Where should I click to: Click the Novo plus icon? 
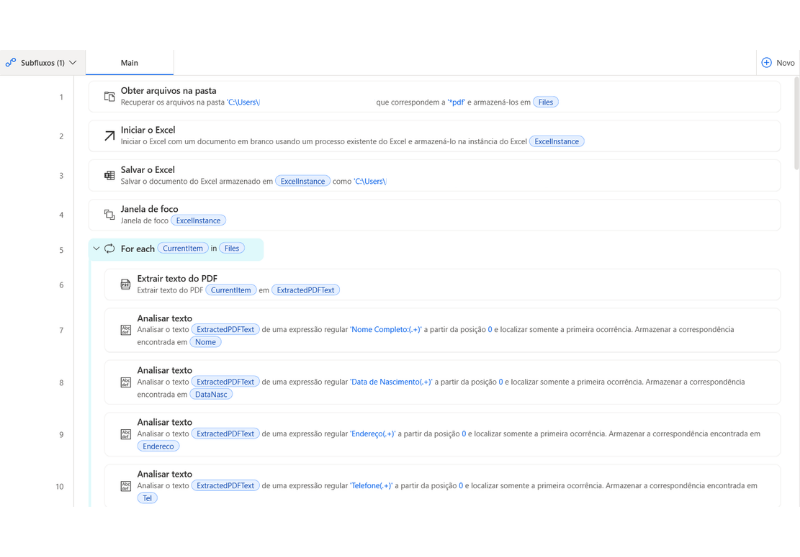(x=766, y=63)
